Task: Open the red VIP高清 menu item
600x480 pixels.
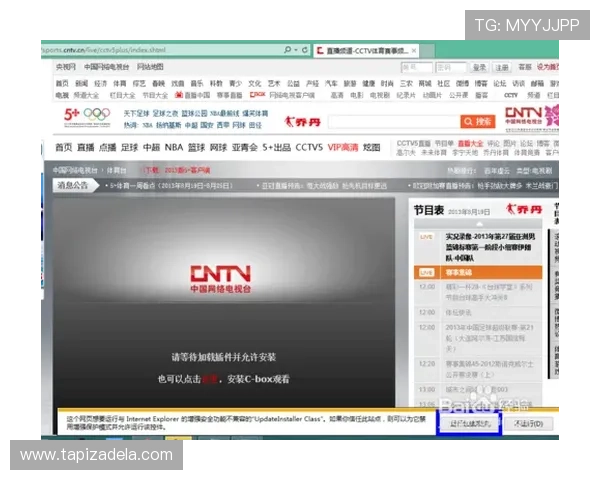Action: click(x=343, y=147)
